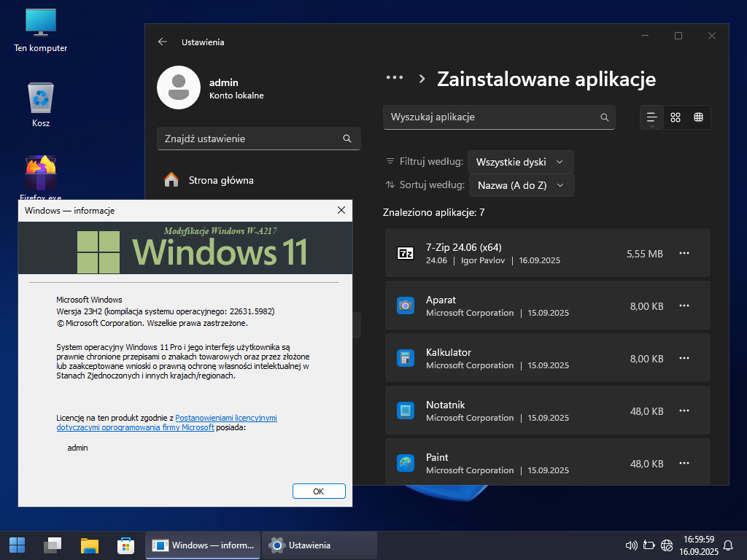The image size is (747, 560).
Task: Open more options for Kalkulator app
Action: point(684,358)
